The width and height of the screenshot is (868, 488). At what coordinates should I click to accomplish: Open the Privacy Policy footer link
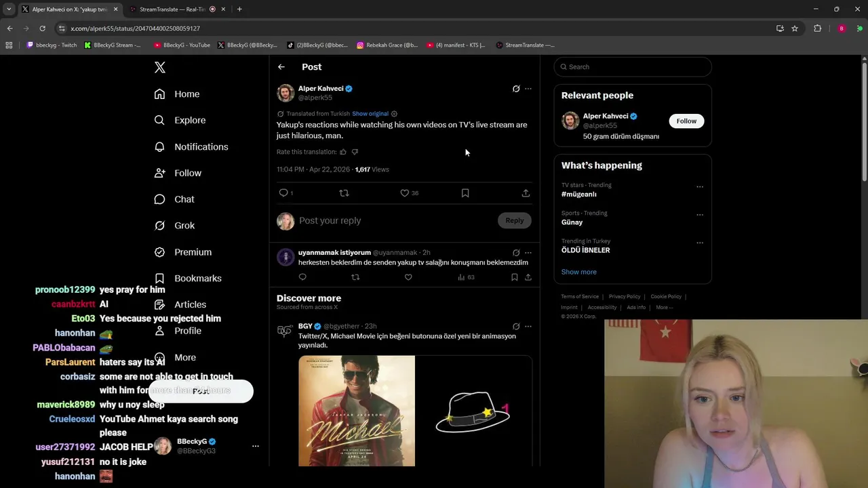pos(625,296)
